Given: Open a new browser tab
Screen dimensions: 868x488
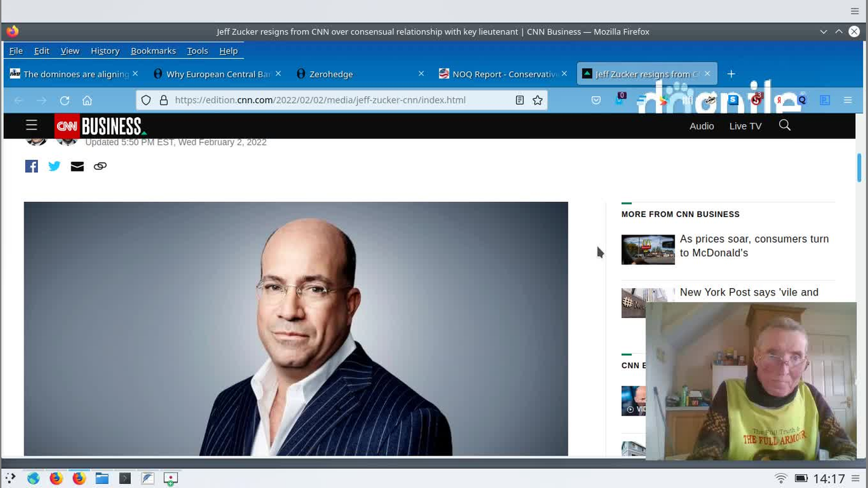Looking at the screenshot, I should point(731,74).
